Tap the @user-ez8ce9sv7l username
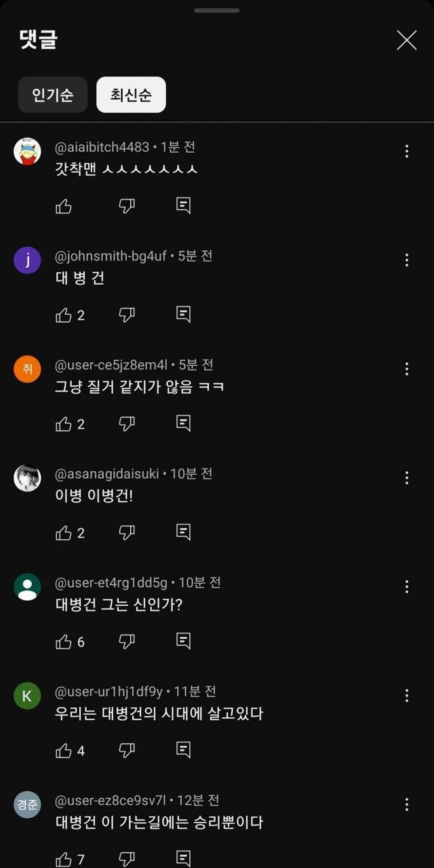This screenshot has width=434, height=868. click(110, 801)
